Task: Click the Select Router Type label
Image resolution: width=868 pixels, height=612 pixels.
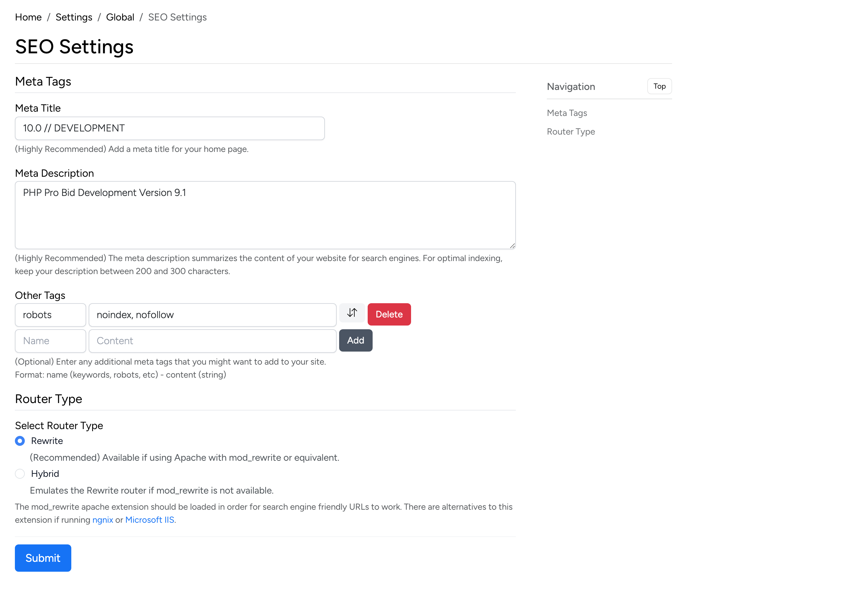Action: [x=59, y=426]
